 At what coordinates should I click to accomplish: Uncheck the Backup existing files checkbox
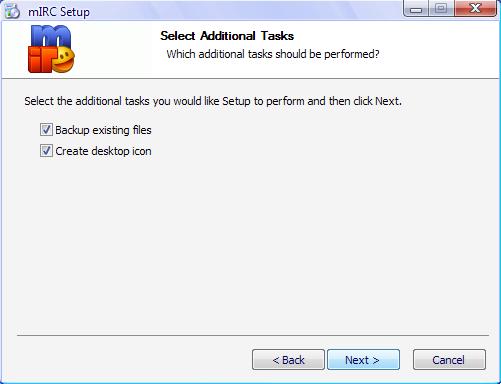click(x=46, y=130)
